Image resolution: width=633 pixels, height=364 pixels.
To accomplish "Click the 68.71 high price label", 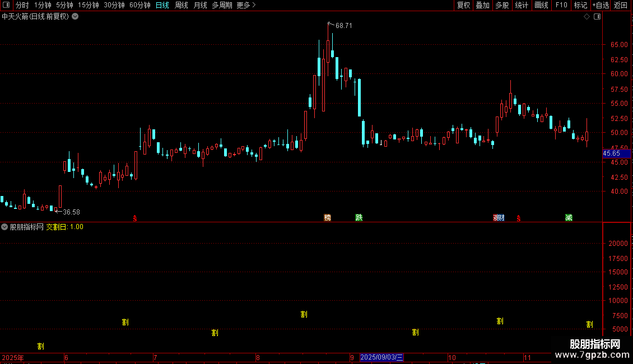I will tap(343, 25).
